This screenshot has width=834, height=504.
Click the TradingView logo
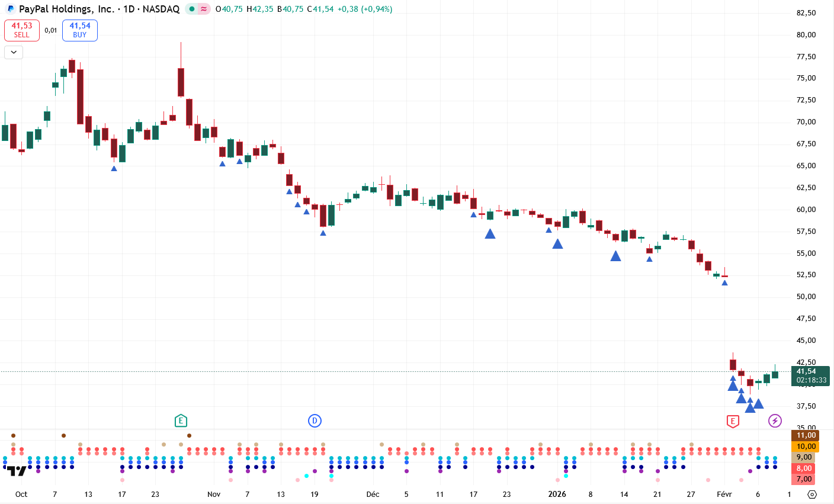[x=16, y=471]
